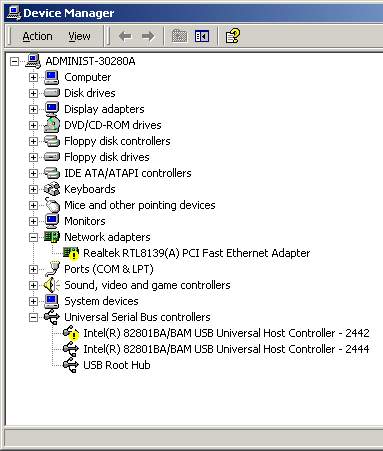Select the Ports (COM & LPT) label
Image resolution: width=383 pixels, height=451 pixels.
tap(109, 269)
